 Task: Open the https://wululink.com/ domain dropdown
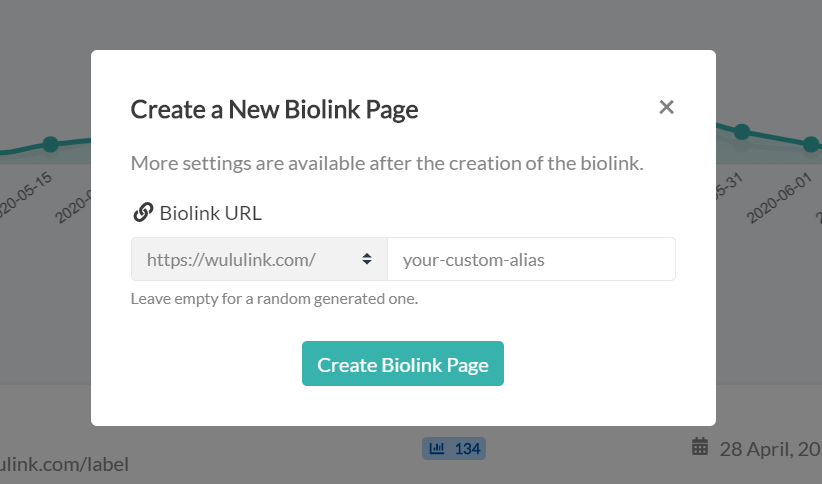pyautogui.click(x=259, y=259)
